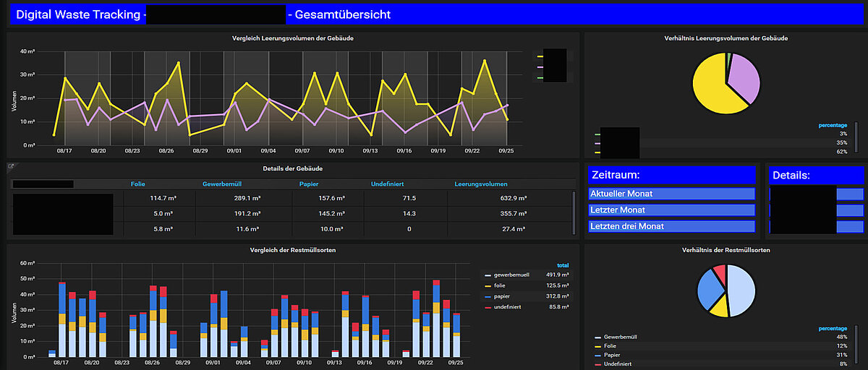Screen dimensions: 868x370
Task: Sort table by Leerungsvolumen column
Action: 480,184
